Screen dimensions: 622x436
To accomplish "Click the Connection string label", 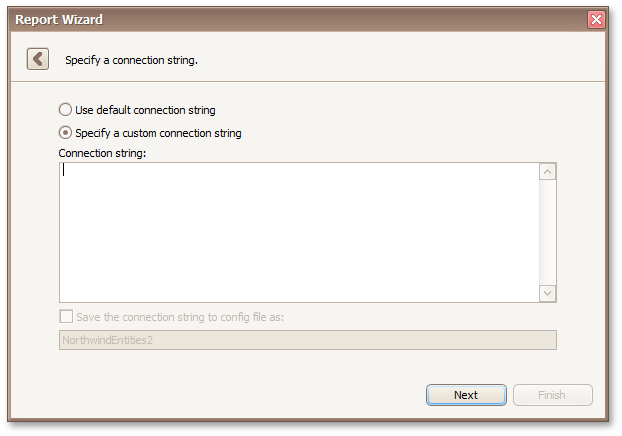I will pyautogui.click(x=103, y=153).
